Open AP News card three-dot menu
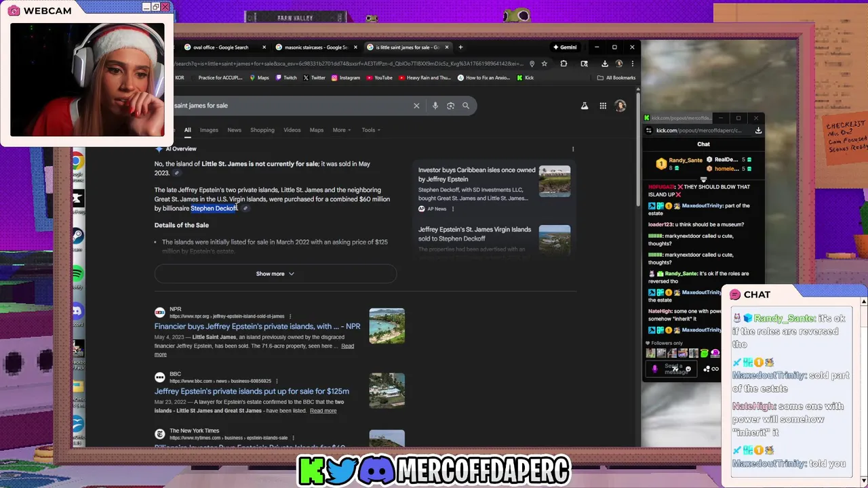The width and height of the screenshot is (868, 488). click(453, 209)
